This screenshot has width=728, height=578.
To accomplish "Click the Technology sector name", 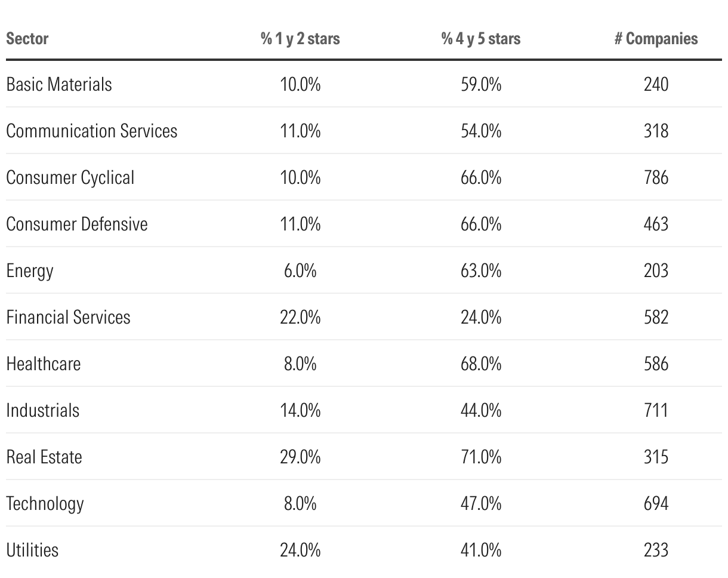I will [x=45, y=503].
